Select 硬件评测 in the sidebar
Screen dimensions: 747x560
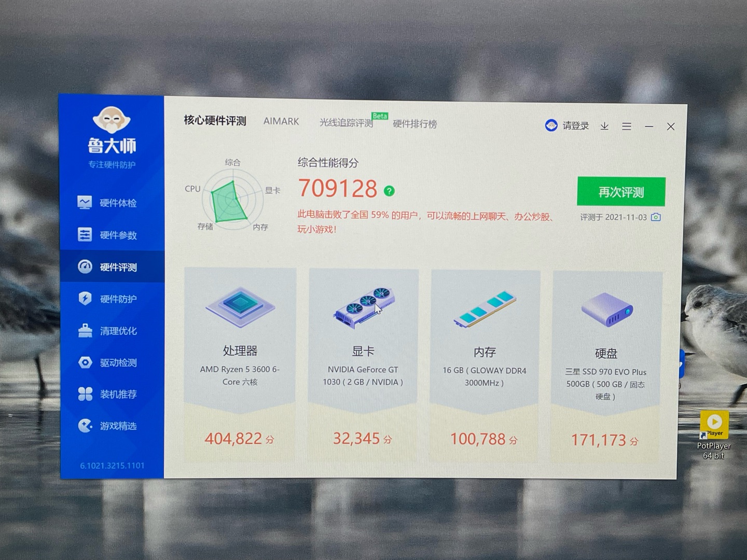(112, 267)
